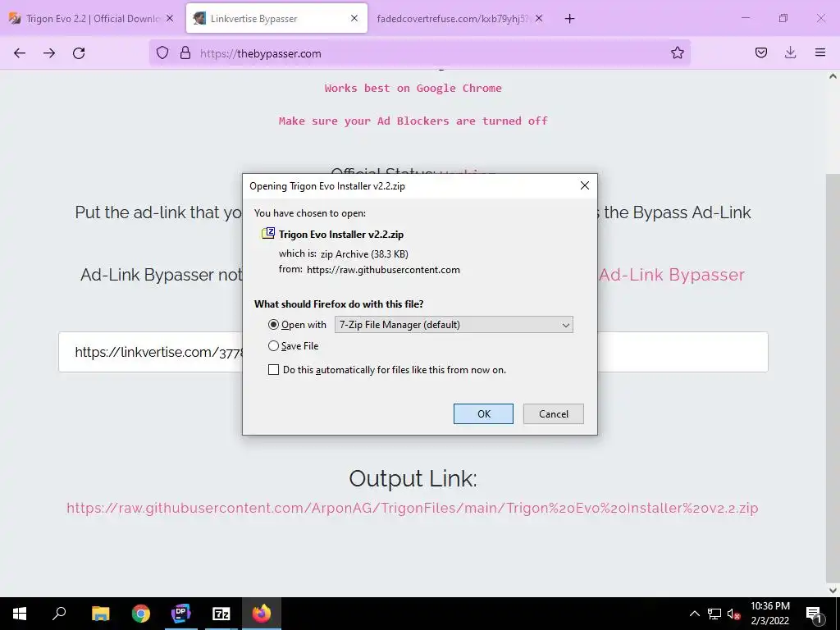The width and height of the screenshot is (840, 630).
Task: Open File Explorer from the taskbar
Action: coord(100,614)
